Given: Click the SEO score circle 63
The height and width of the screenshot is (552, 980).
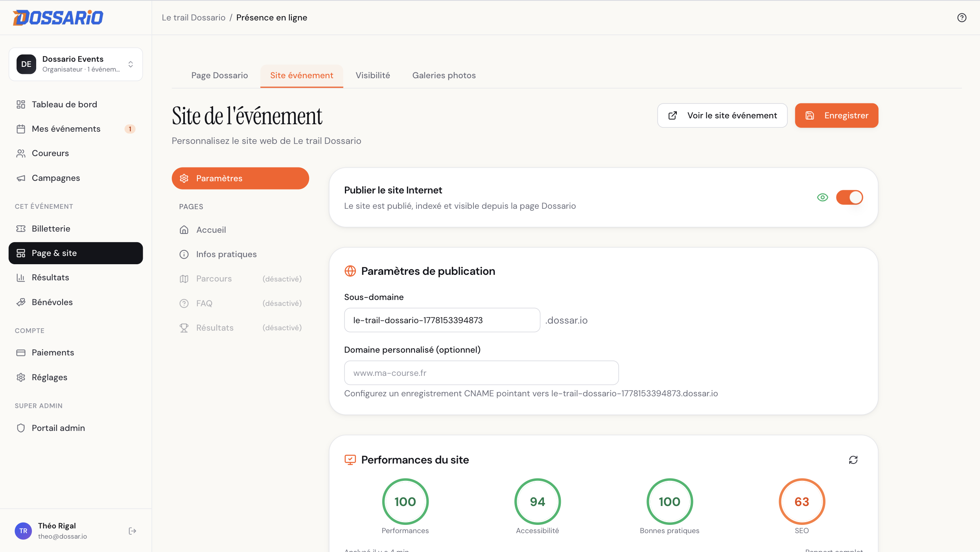Looking at the screenshot, I should point(801,502).
